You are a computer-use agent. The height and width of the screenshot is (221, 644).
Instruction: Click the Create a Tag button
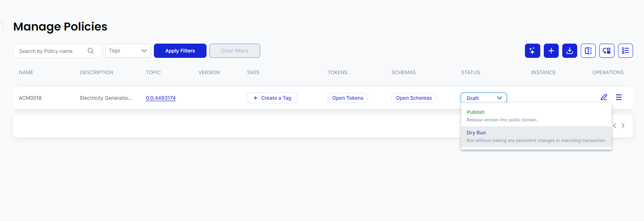[x=272, y=98]
